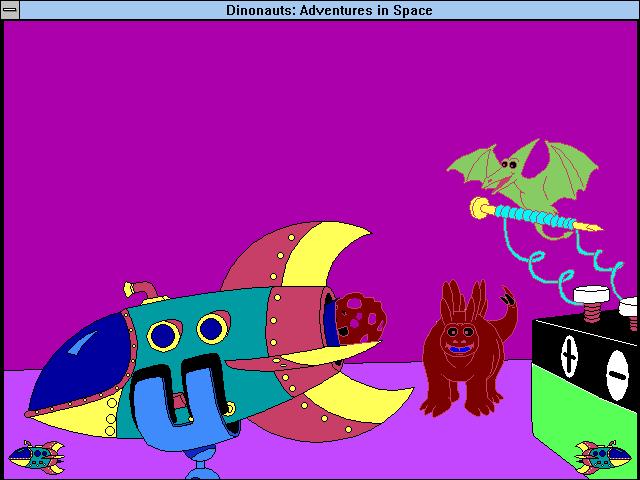Click the rocket's dark blue nose cone window
The width and height of the screenshot is (640, 480).
80,362
